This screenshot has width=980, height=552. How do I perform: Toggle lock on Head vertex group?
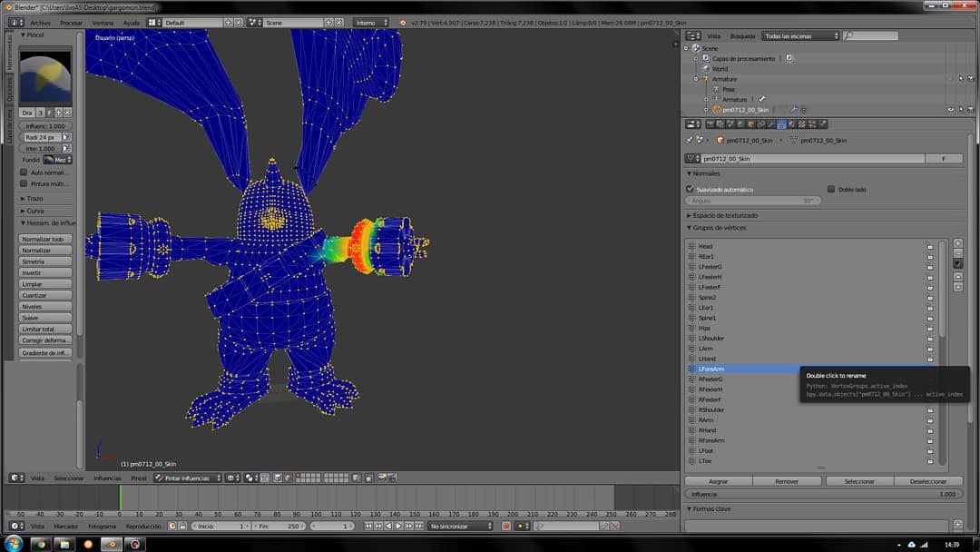930,247
